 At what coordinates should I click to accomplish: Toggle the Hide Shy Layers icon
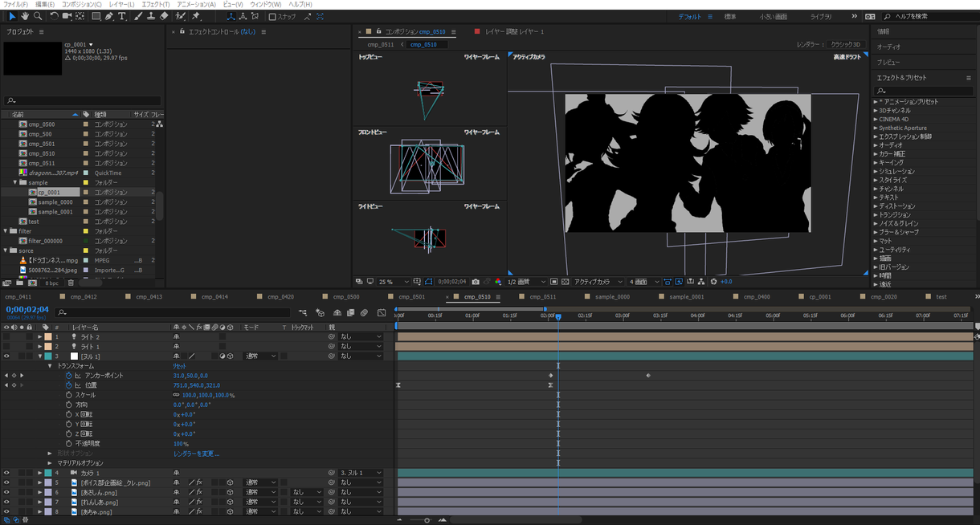337,312
